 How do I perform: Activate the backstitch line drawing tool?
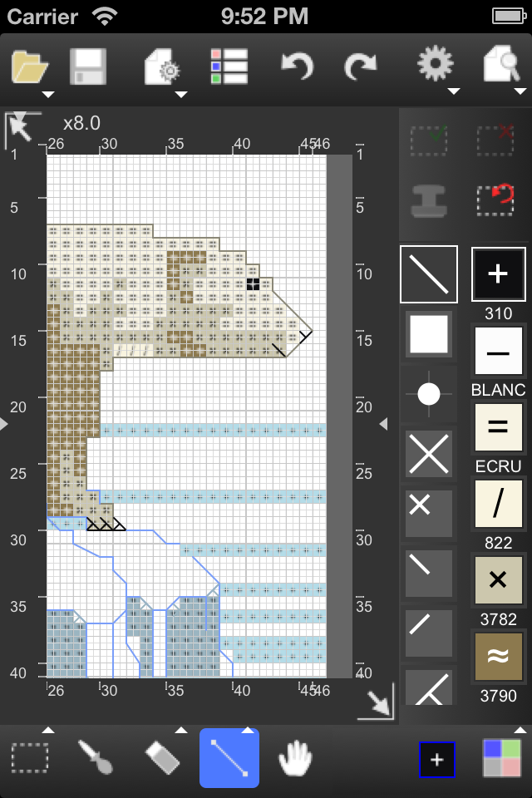[229, 758]
